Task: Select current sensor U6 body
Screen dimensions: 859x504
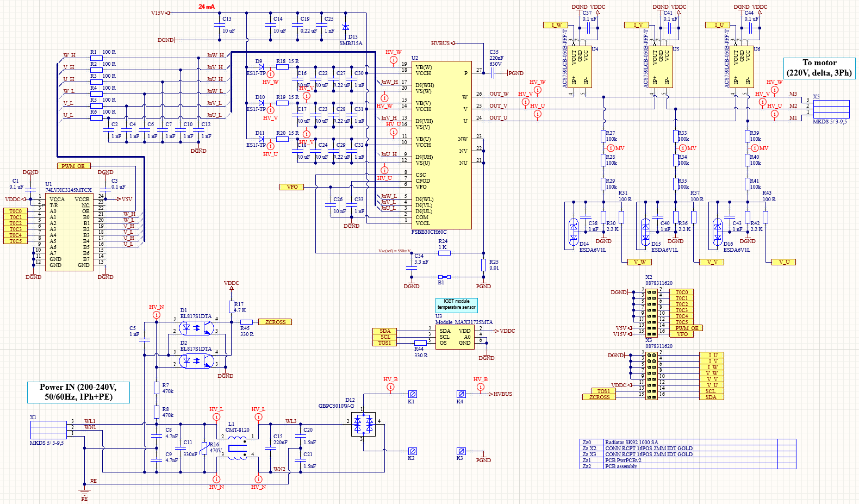Action: click(x=742, y=67)
